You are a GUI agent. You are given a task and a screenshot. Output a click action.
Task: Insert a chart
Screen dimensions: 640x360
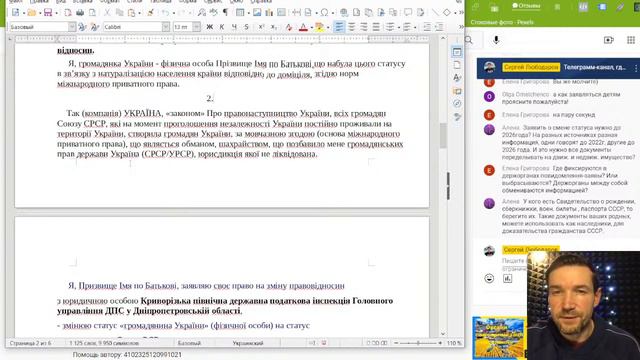click(x=269, y=13)
